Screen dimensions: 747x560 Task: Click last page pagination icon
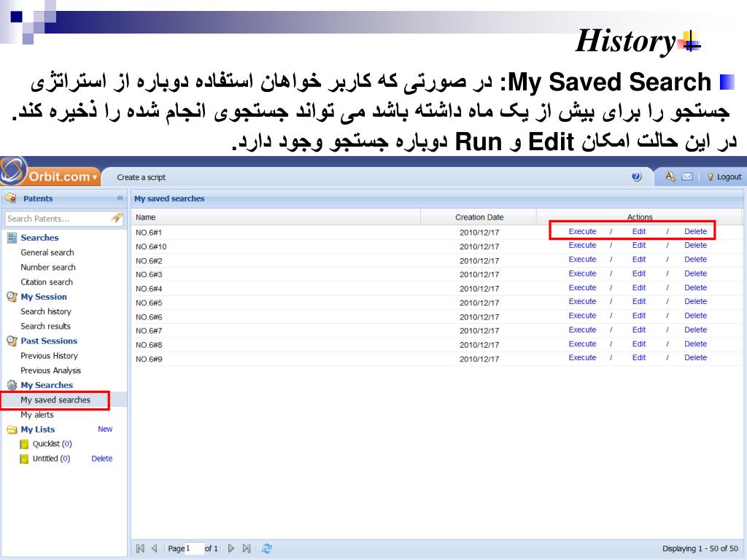[x=247, y=548]
